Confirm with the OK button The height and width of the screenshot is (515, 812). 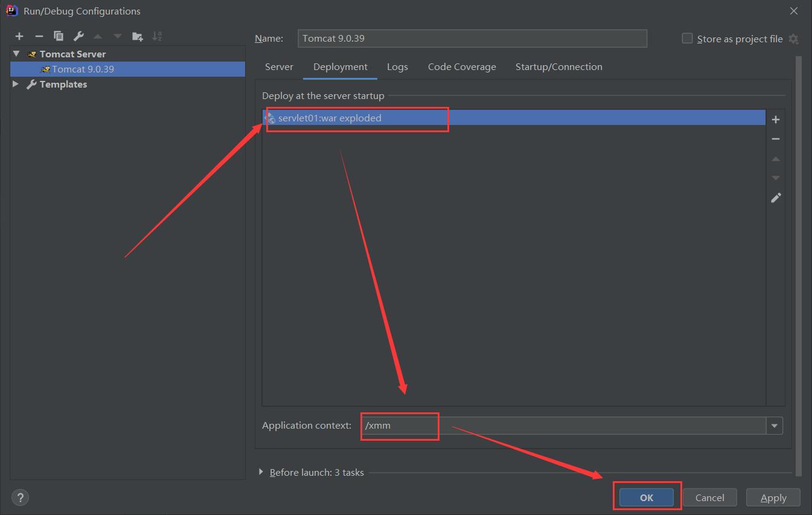pos(647,497)
